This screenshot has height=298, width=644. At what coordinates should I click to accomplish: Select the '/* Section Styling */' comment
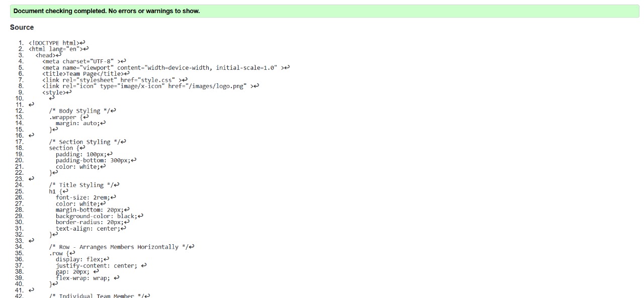click(85, 142)
